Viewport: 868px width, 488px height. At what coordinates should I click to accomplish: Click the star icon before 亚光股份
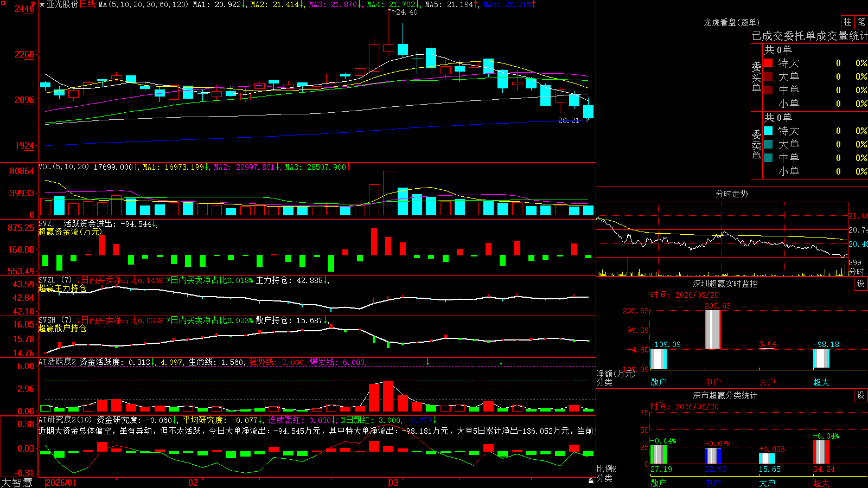coord(42,4)
